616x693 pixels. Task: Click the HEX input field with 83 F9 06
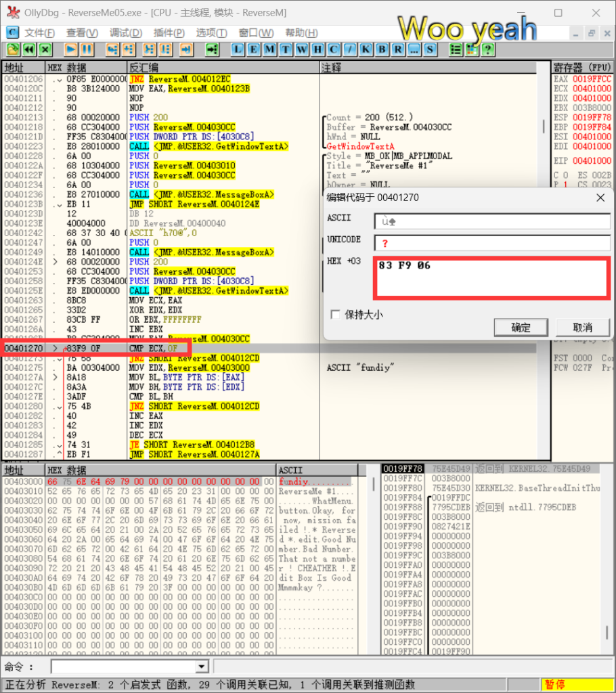[x=491, y=277]
